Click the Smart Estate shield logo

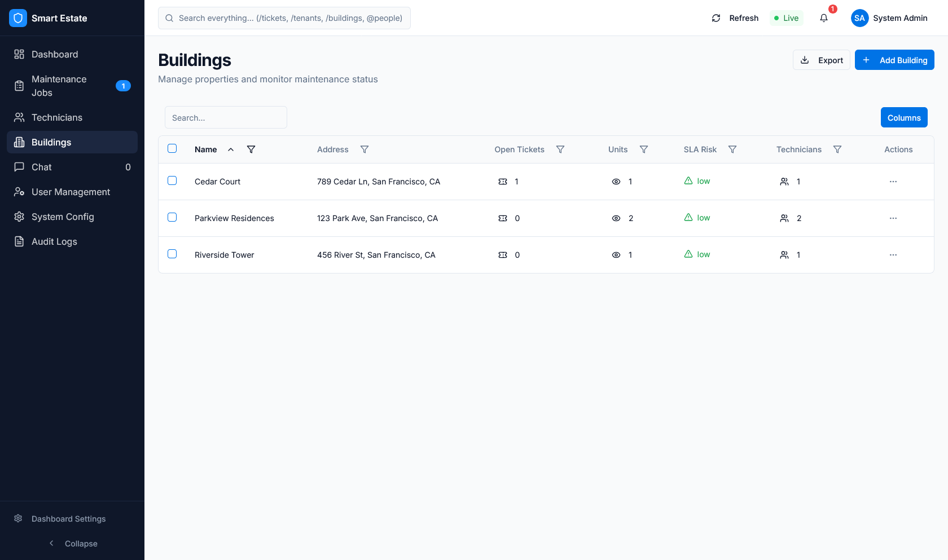(x=18, y=18)
